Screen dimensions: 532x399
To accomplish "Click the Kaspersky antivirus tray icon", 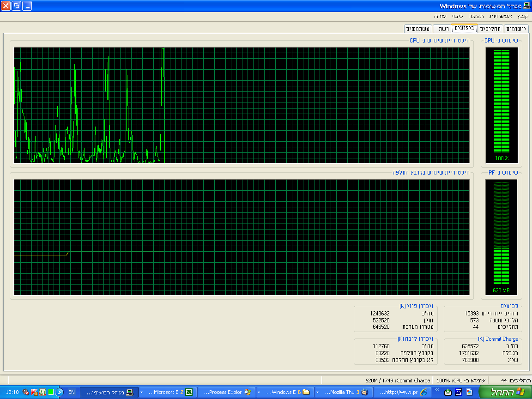I will (34, 392).
